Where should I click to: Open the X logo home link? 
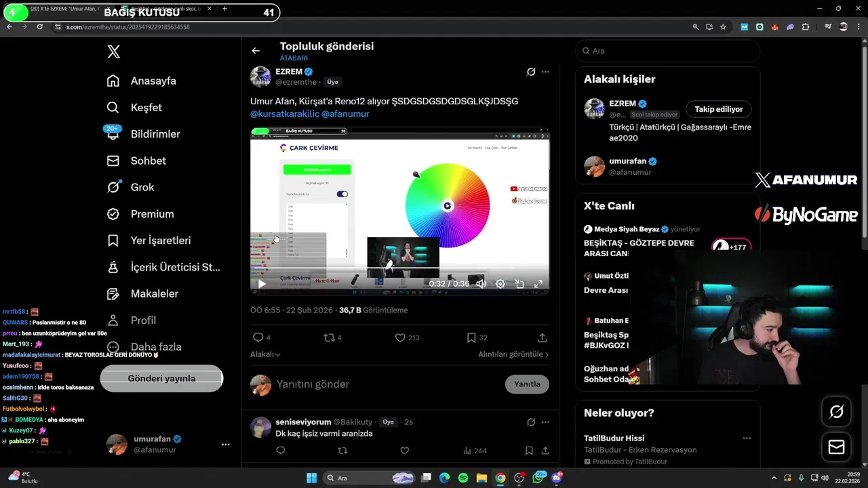(x=114, y=52)
